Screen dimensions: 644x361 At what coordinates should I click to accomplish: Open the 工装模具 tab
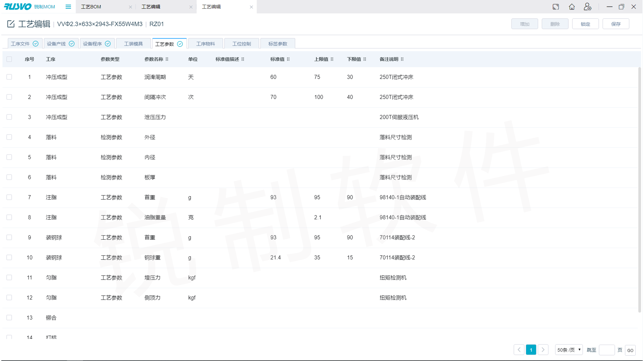(x=134, y=44)
